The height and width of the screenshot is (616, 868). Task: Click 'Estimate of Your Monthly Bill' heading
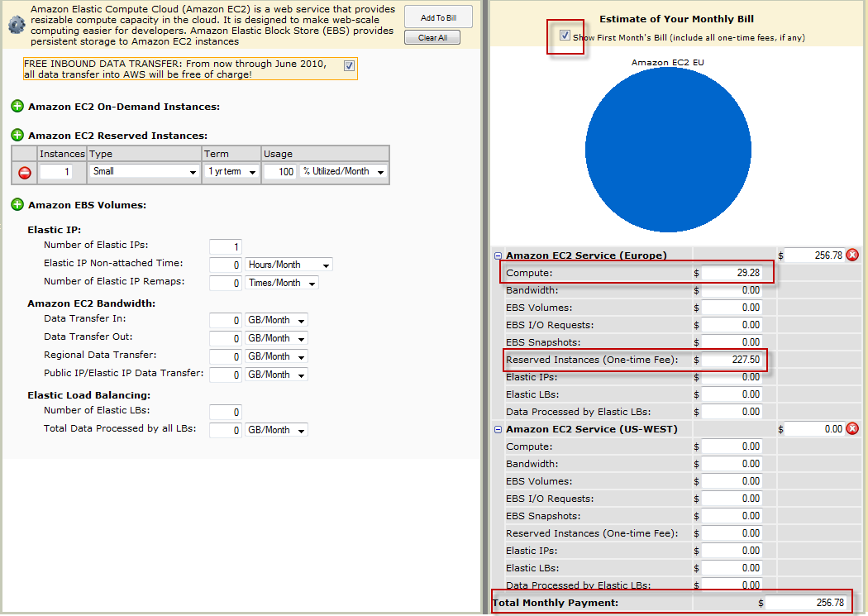(x=676, y=19)
